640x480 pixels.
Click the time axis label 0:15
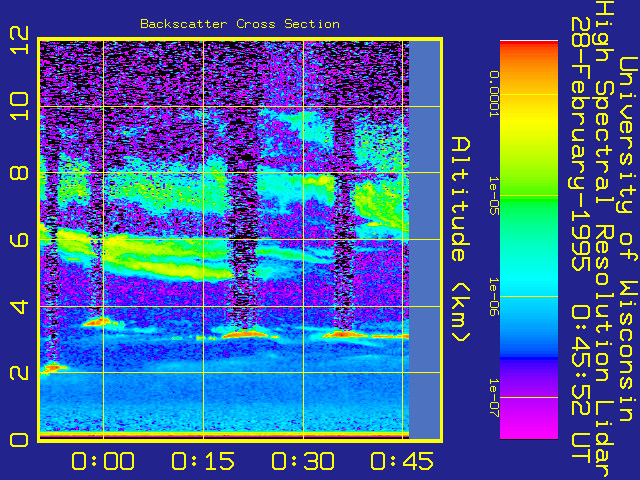(x=203, y=461)
